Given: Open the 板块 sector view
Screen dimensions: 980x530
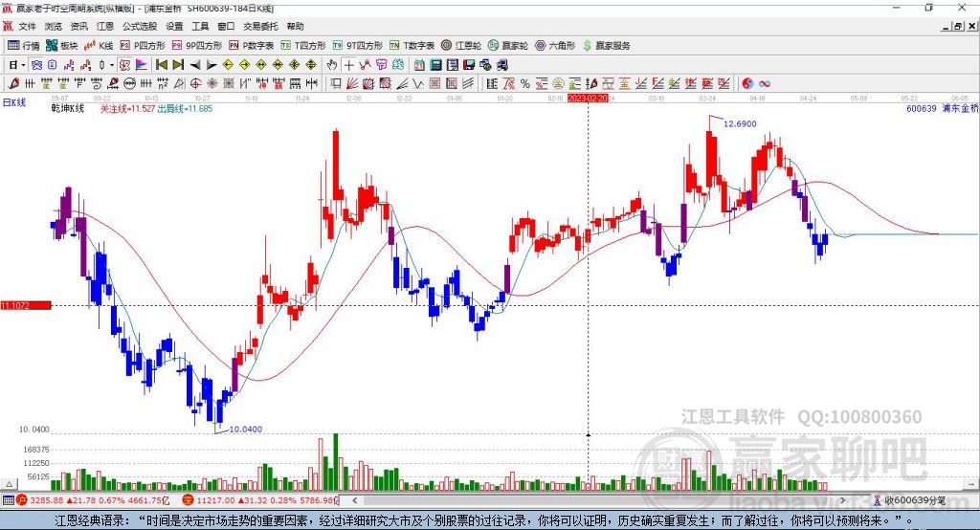Looking at the screenshot, I should 61,46.
